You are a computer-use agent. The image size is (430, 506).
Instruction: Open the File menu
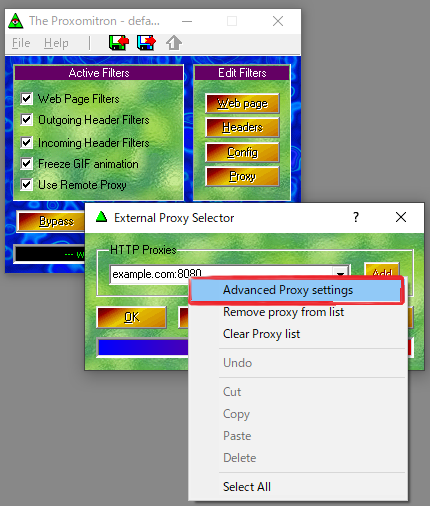(x=21, y=43)
